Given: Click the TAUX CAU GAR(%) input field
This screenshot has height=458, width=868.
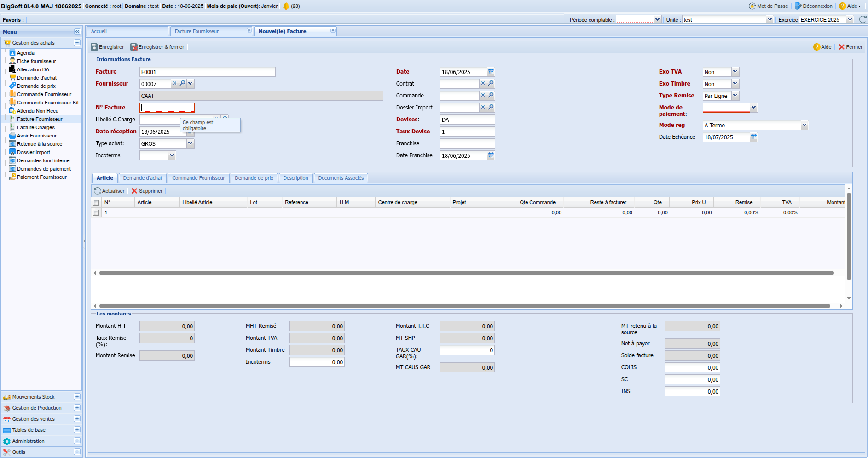Looking at the screenshot, I should pyautogui.click(x=467, y=350).
